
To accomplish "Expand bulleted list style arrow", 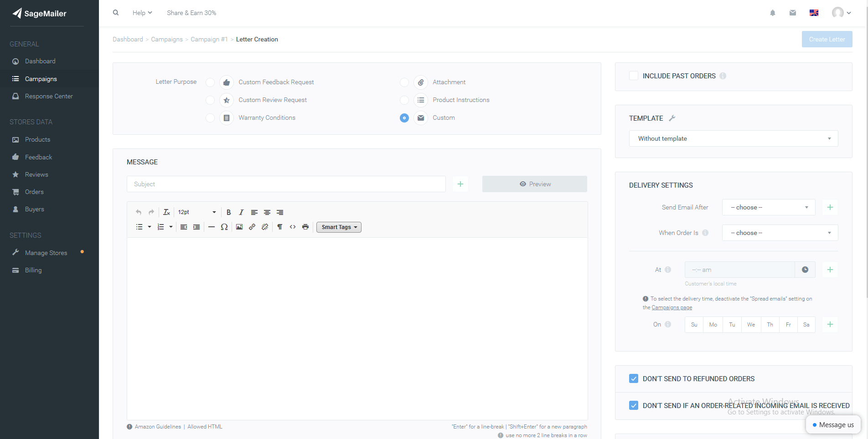I will click(x=150, y=227).
